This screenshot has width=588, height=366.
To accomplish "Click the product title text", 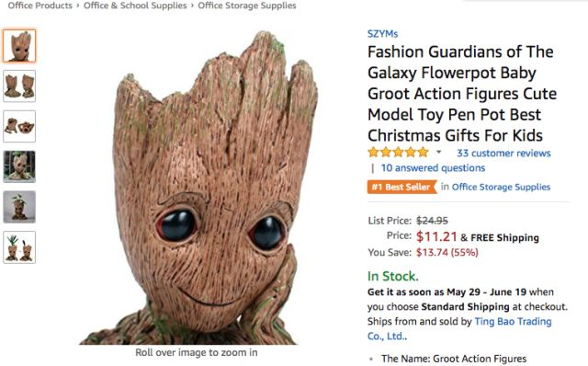I will 462,94.
